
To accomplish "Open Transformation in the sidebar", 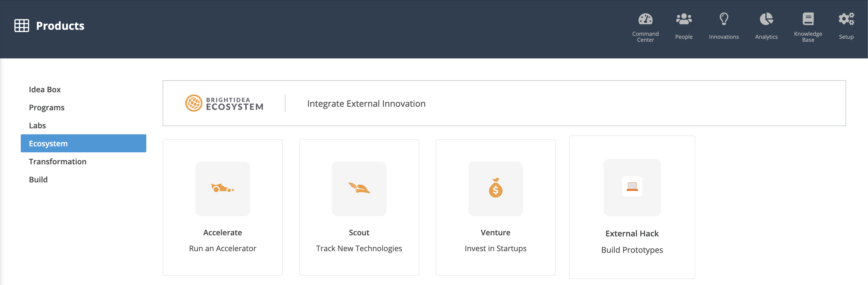I will coord(58,161).
